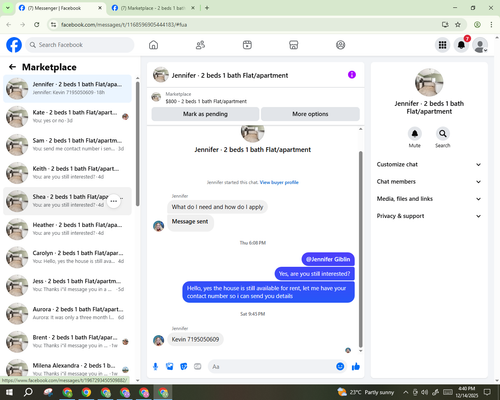
Task: Open the Brent conversation
Action: tap(67, 342)
